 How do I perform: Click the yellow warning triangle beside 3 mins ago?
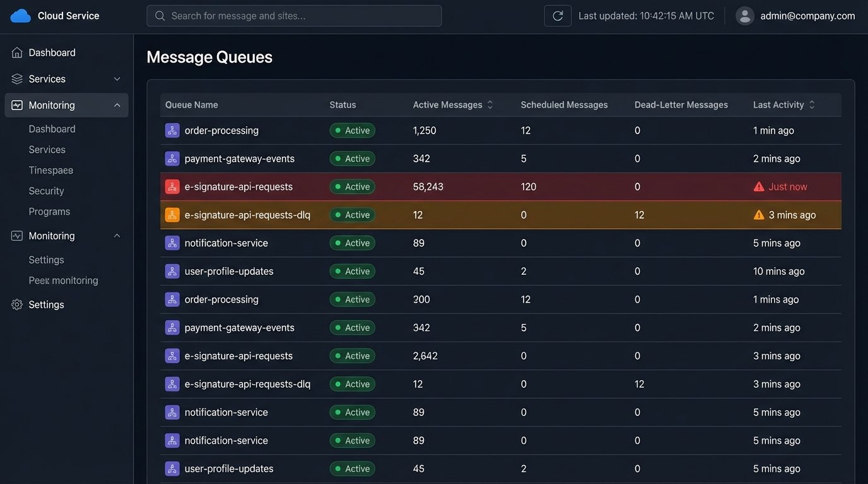tap(758, 214)
